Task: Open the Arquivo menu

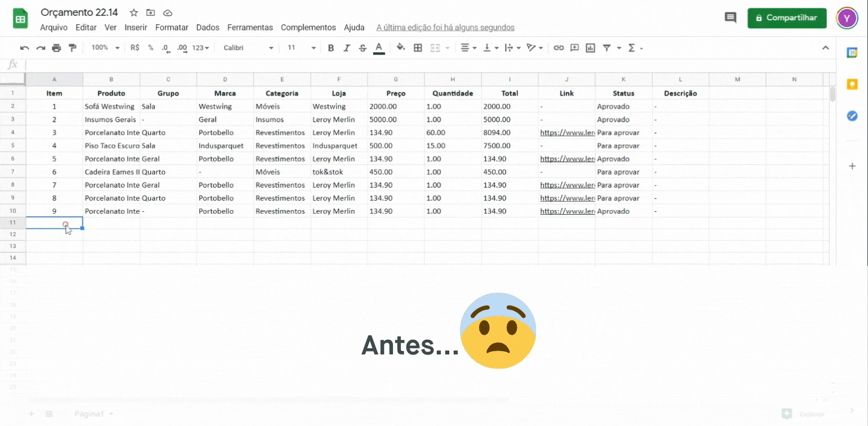Action: pos(54,27)
